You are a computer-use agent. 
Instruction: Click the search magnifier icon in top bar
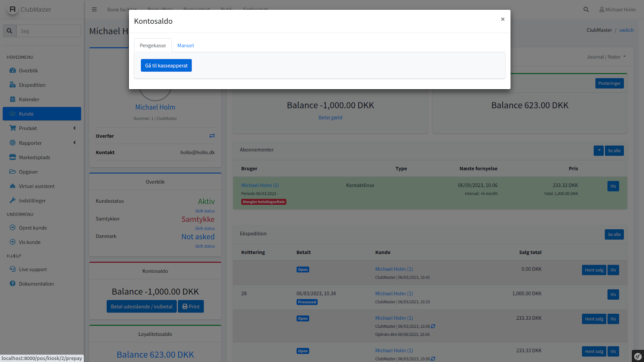tap(586, 10)
